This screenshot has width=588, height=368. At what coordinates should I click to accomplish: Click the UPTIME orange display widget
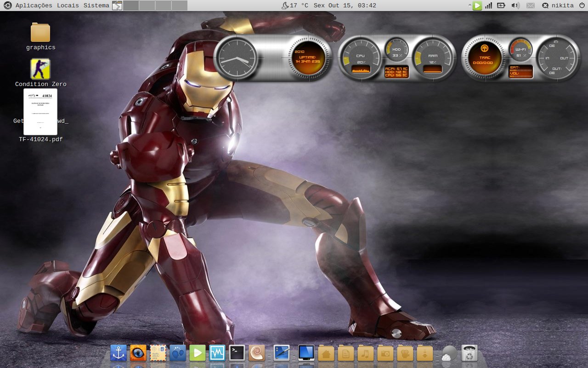309,58
